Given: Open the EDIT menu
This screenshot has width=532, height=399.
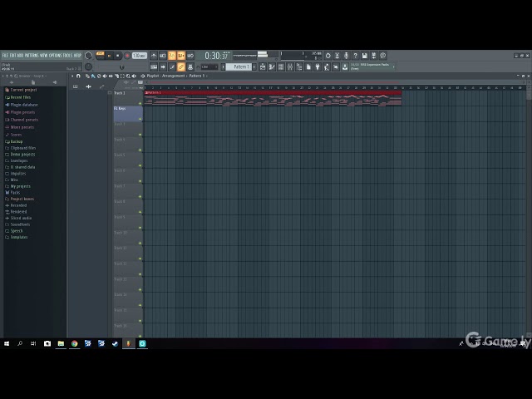Looking at the screenshot, I should coord(13,56).
